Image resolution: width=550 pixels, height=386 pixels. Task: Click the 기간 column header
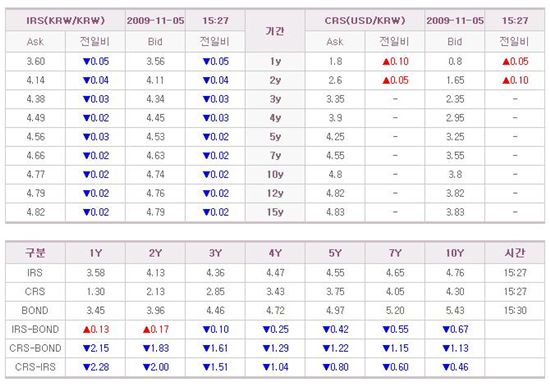[275, 31]
